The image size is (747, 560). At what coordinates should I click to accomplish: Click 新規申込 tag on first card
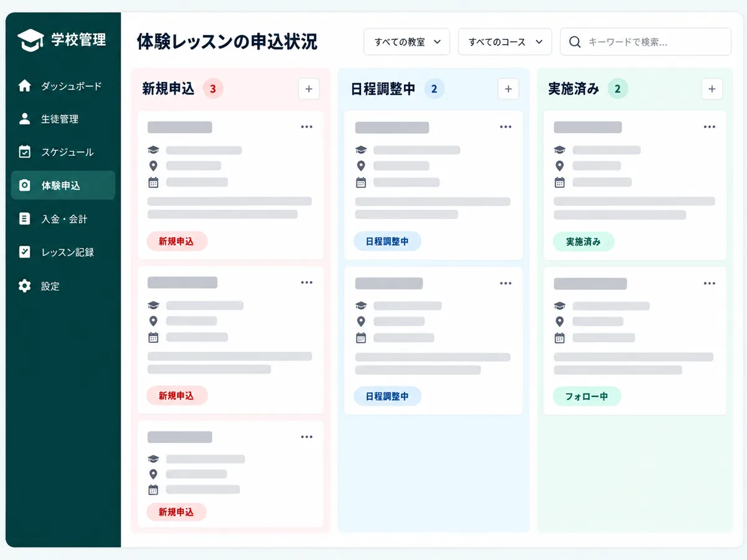point(177,241)
